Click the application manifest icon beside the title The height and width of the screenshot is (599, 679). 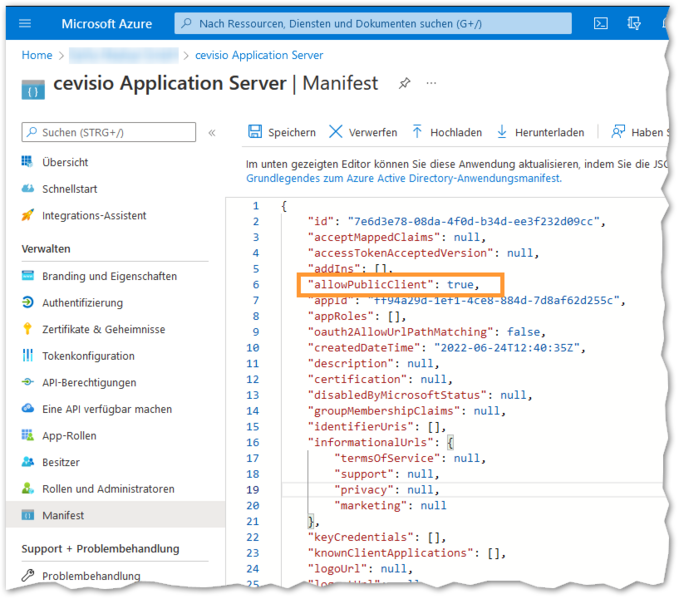[x=33, y=90]
